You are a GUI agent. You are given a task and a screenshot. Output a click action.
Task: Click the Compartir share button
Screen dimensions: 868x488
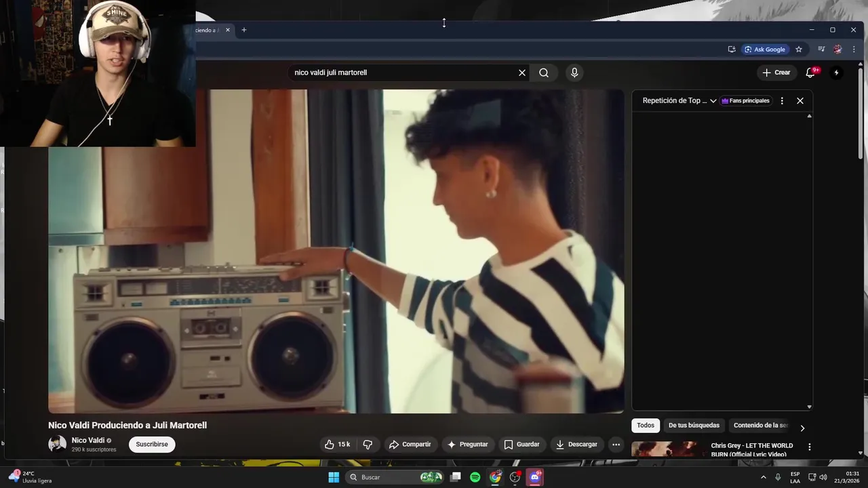tap(410, 445)
